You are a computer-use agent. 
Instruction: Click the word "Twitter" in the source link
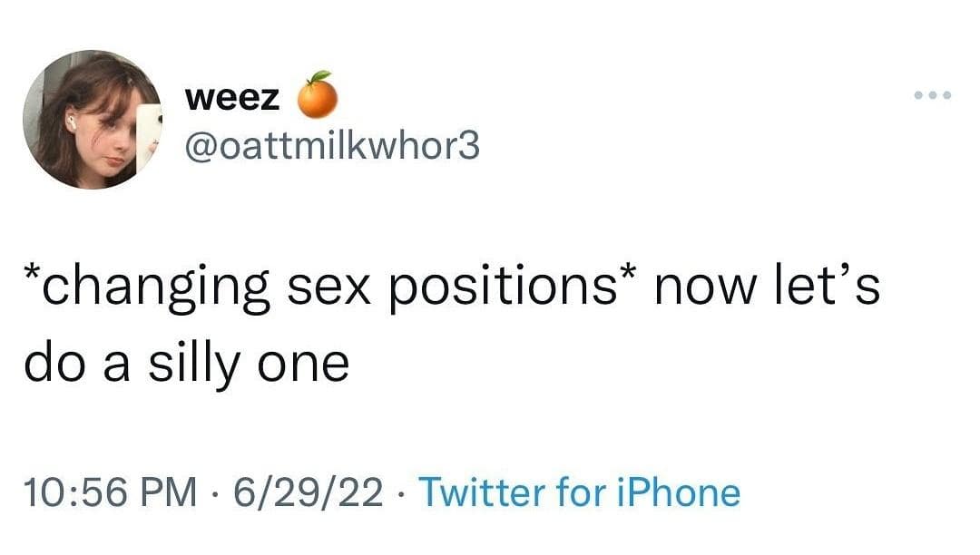485,492
